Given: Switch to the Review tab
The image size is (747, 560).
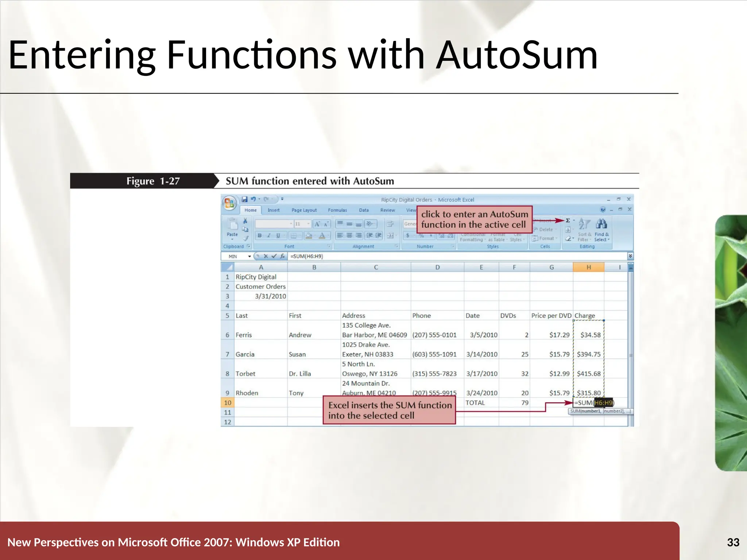Looking at the screenshot, I should [388, 210].
